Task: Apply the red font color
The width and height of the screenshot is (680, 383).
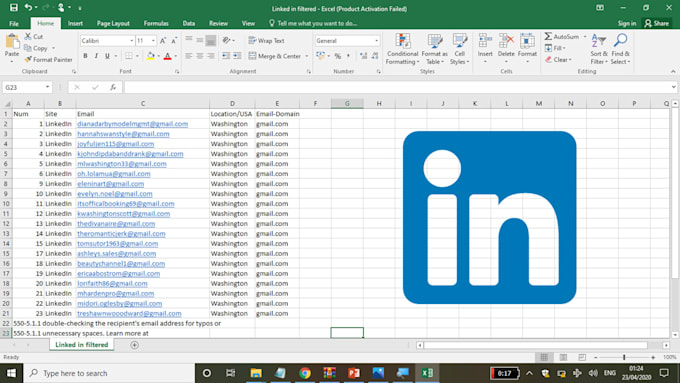Action: click(167, 56)
